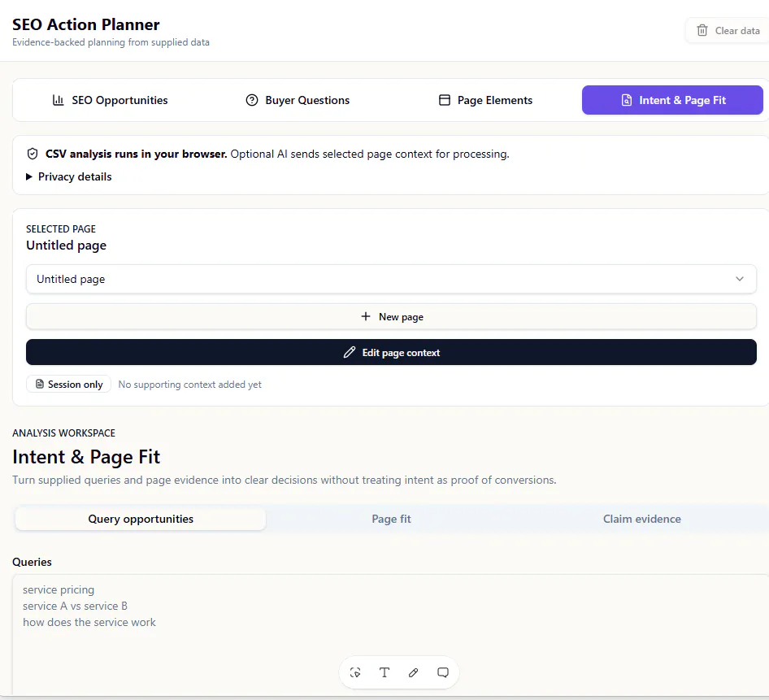Click 'CSV analysis runs in your browser.' text
This screenshot has height=700, width=769.
[137, 154]
